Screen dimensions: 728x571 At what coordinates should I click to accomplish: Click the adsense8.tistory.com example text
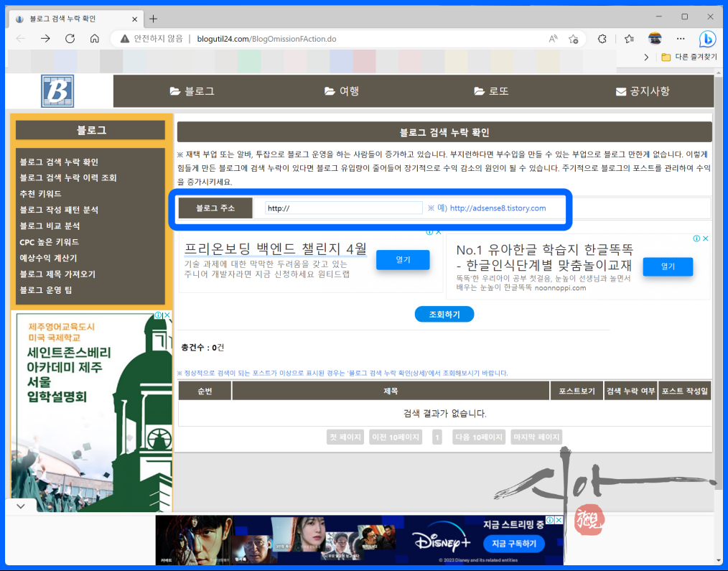[498, 208]
